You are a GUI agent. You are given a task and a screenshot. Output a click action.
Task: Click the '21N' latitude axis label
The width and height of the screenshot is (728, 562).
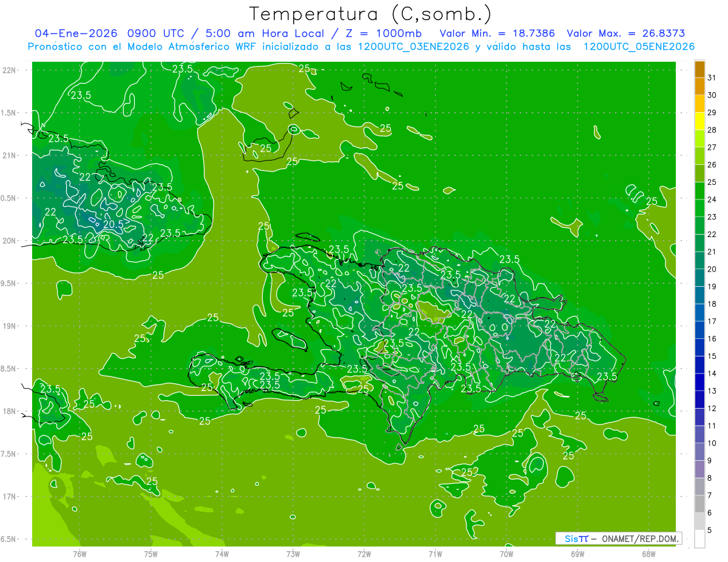[10, 156]
